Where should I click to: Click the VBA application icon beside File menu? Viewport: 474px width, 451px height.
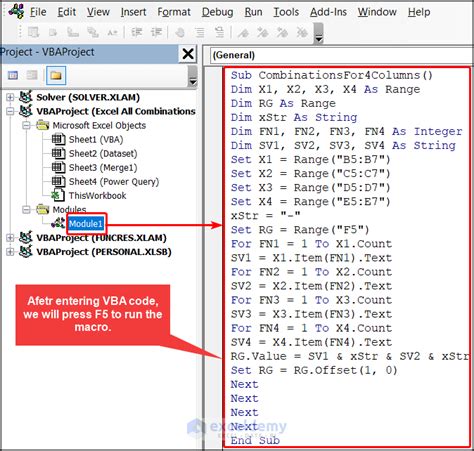click(16, 11)
